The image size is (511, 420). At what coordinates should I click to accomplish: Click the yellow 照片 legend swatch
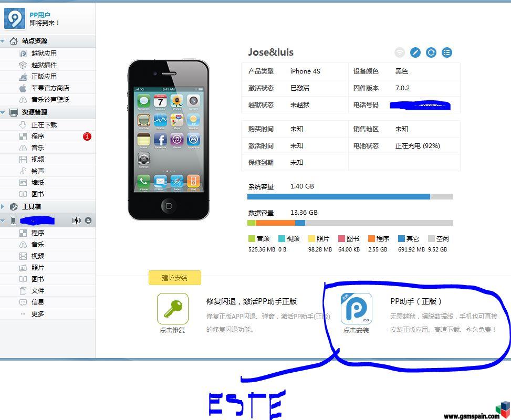coord(311,238)
